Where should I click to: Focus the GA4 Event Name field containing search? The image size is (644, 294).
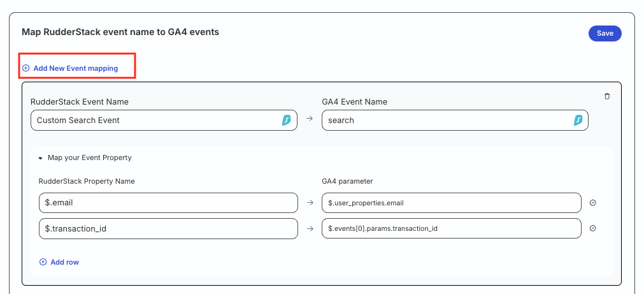tap(455, 120)
